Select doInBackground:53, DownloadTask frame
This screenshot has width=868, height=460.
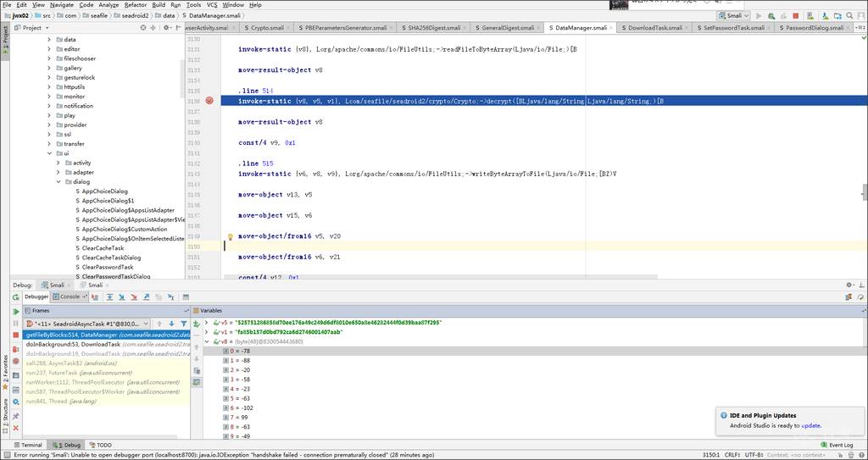[x=107, y=344]
